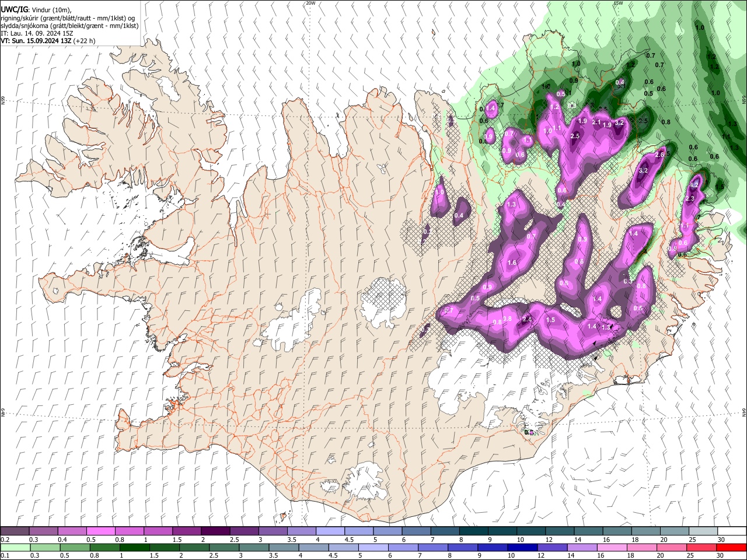Select the purple rain swatch between 12 and 14
This screenshot has height=560, width=747.
[552, 547]
